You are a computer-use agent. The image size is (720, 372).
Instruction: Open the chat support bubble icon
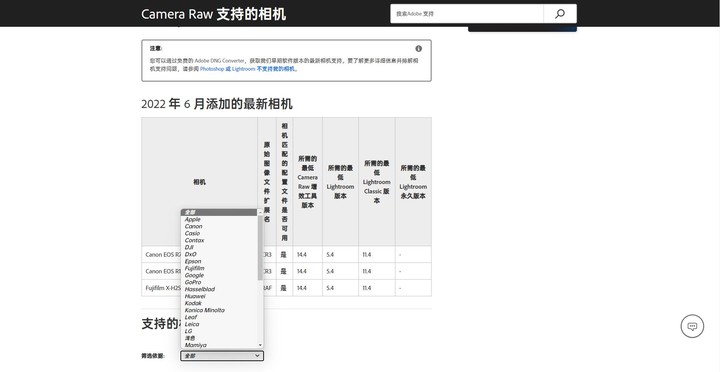point(692,326)
